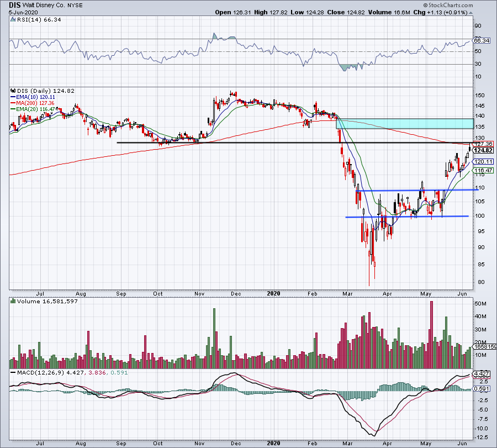Click the candlestick icon beside DIS (Daily)

pyautogui.click(x=13, y=91)
